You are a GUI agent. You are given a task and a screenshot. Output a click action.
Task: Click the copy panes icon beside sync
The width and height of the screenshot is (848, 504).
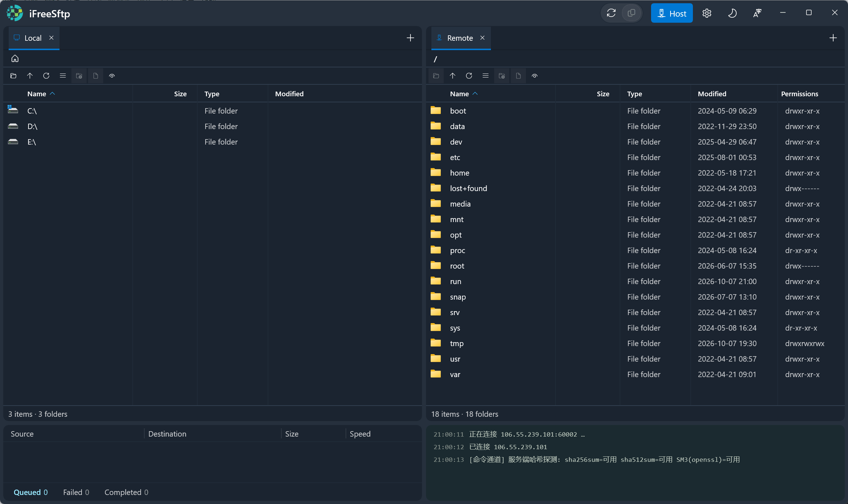pos(631,13)
